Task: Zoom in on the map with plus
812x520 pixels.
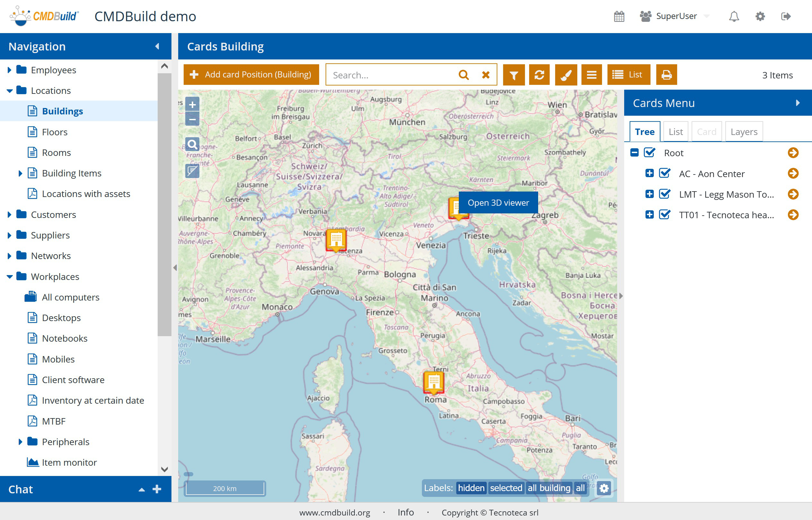Action: [192, 105]
